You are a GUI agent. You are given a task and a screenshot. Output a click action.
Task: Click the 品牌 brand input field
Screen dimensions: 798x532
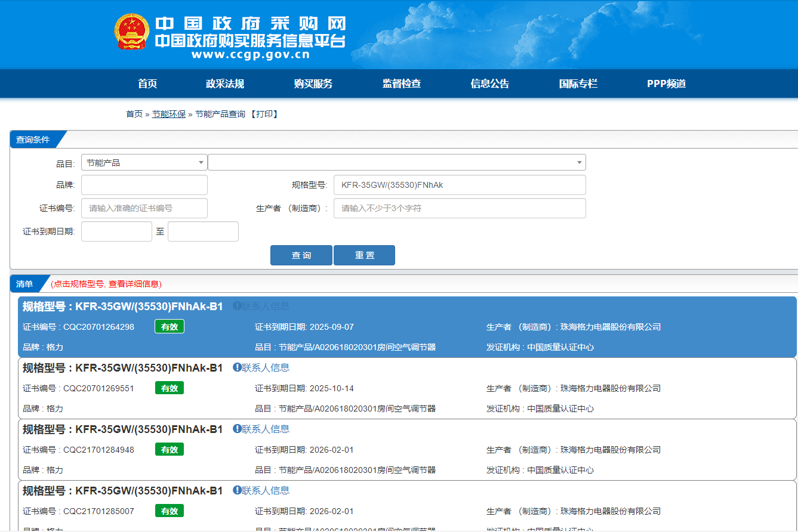tap(144, 185)
